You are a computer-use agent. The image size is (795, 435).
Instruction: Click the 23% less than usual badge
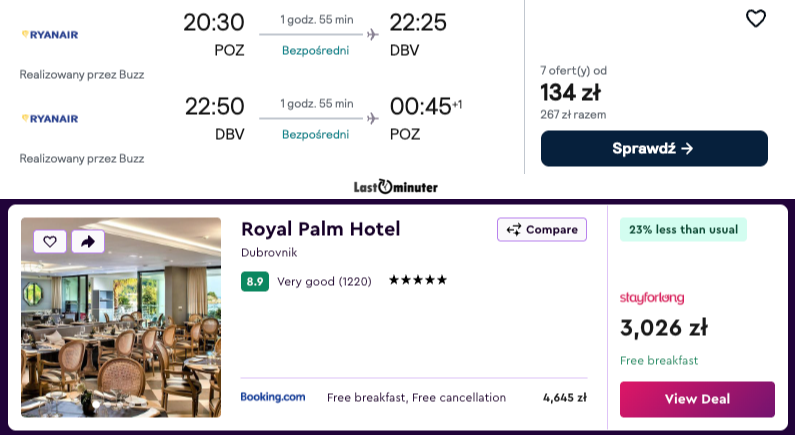coord(683,230)
